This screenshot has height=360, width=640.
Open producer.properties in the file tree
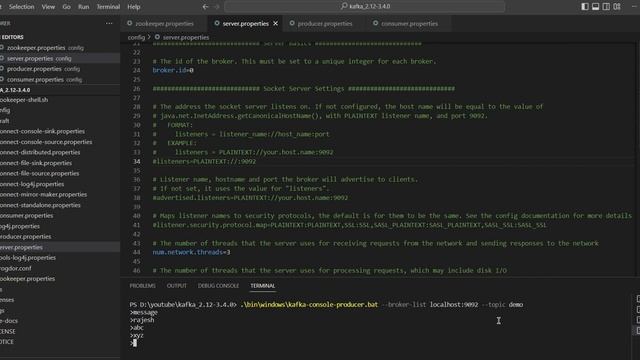pyautogui.click(x=60, y=237)
